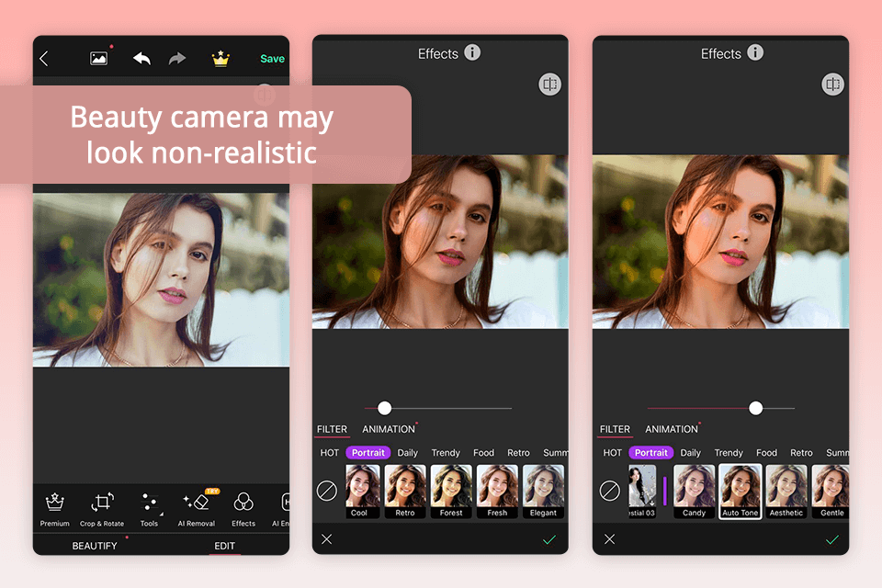Image resolution: width=882 pixels, height=588 pixels.
Task: Choose HOT category in right phone
Action: click(613, 452)
